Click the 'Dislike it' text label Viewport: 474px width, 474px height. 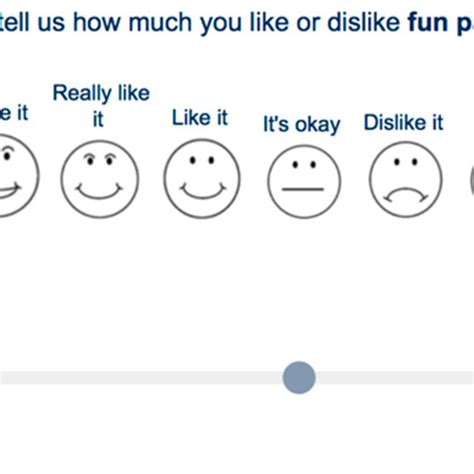coord(403,122)
